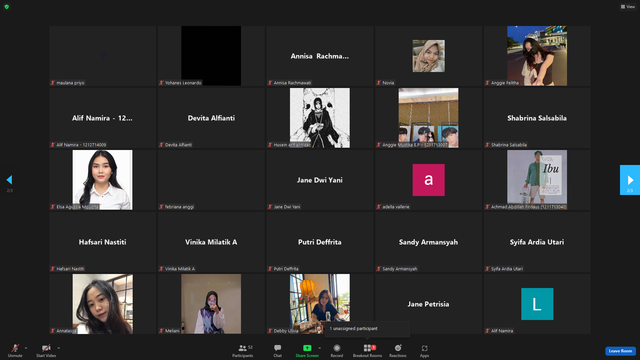The height and width of the screenshot is (360, 640).
Task: Click the Vinika Milatik A tile
Action: point(211,242)
